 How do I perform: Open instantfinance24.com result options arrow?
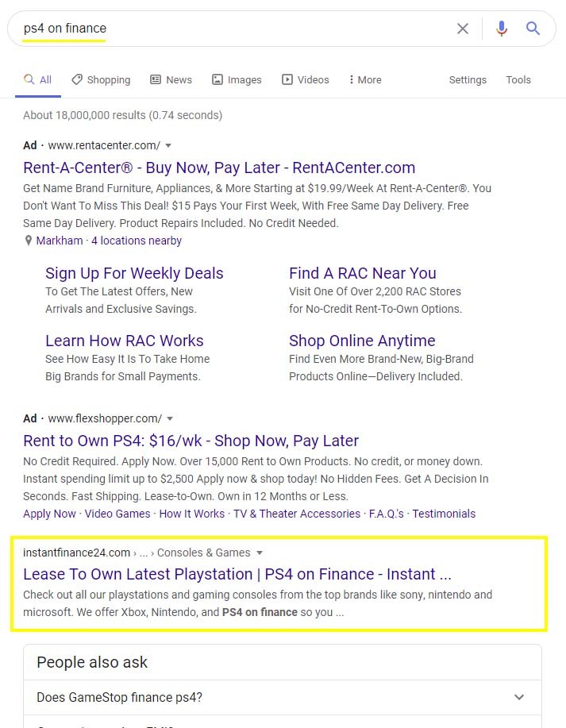pyautogui.click(x=260, y=553)
